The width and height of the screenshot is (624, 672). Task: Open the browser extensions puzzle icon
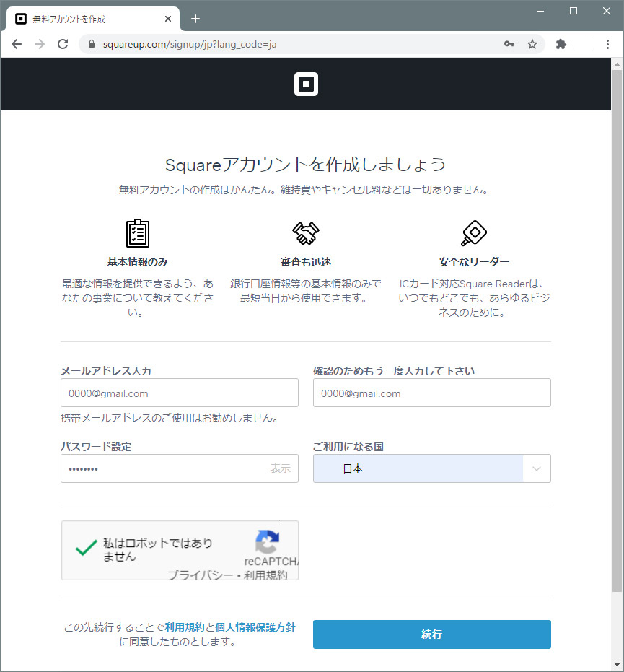pyautogui.click(x=561, y=44)
